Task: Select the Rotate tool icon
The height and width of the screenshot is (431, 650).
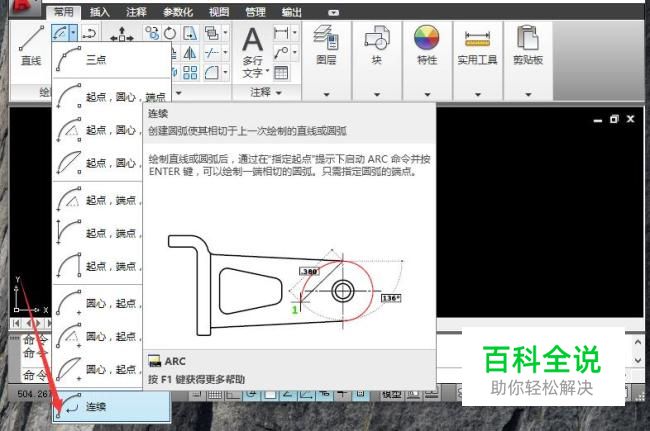Action: click(170, 33)
